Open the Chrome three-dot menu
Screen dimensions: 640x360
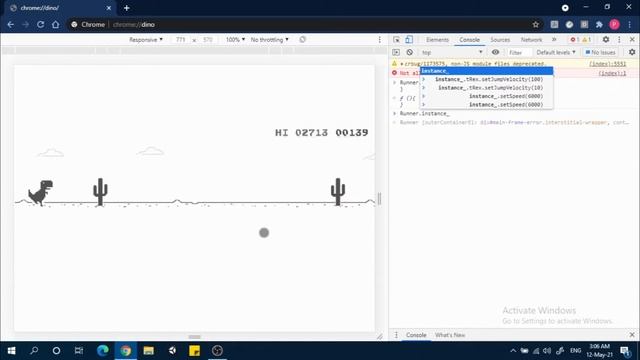630,24
